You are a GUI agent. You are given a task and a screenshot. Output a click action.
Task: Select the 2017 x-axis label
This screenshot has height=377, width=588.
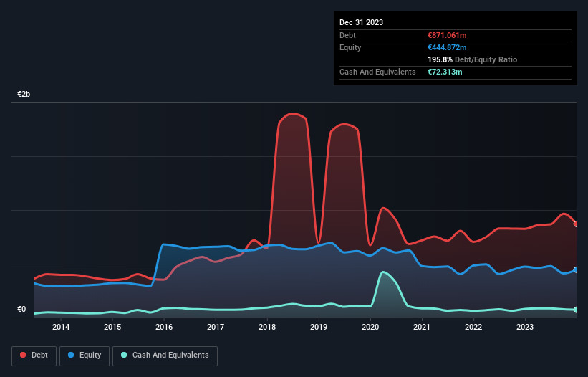tap(216, 327)
